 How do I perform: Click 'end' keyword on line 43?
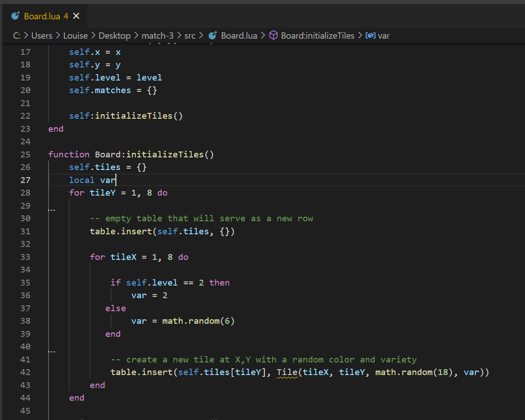[98, 385]
